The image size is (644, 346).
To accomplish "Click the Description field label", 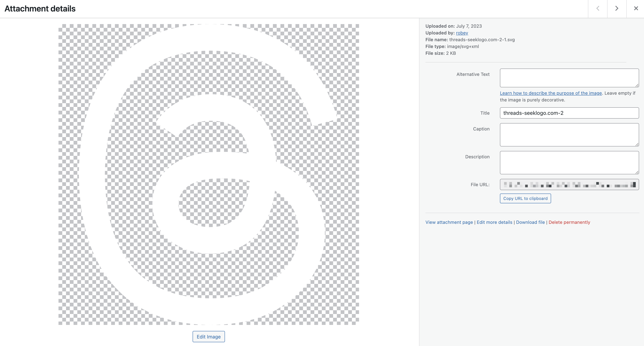I will click(x=477, y=157).
